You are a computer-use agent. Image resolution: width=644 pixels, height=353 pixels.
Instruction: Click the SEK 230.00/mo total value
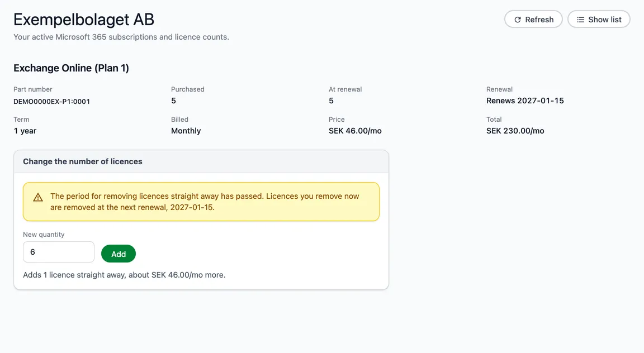(x=515, y=131)
